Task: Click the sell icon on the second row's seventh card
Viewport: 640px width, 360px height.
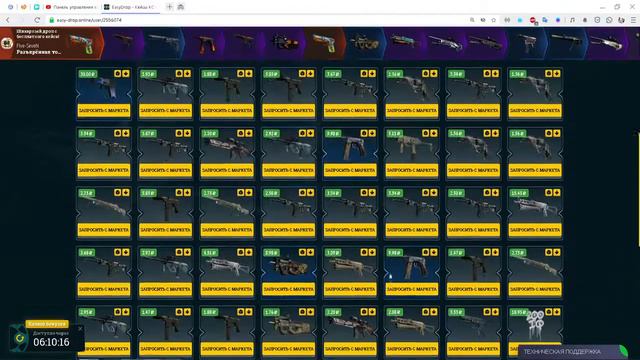Action: 487,133
